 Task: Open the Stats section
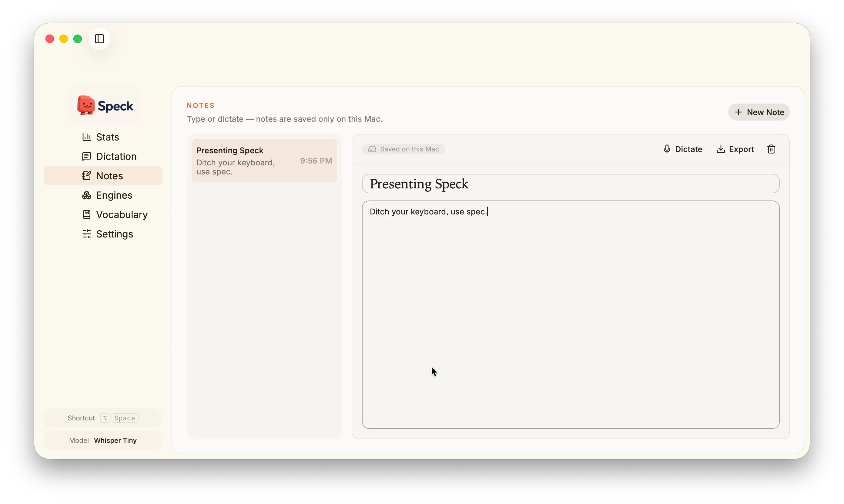pyautogui.click(x=103, y=137)
